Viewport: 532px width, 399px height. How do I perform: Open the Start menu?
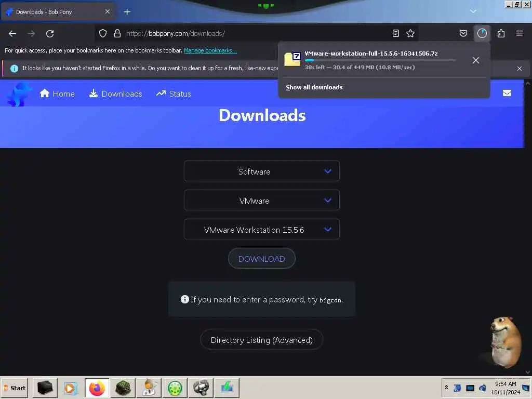tap(15, 388)
